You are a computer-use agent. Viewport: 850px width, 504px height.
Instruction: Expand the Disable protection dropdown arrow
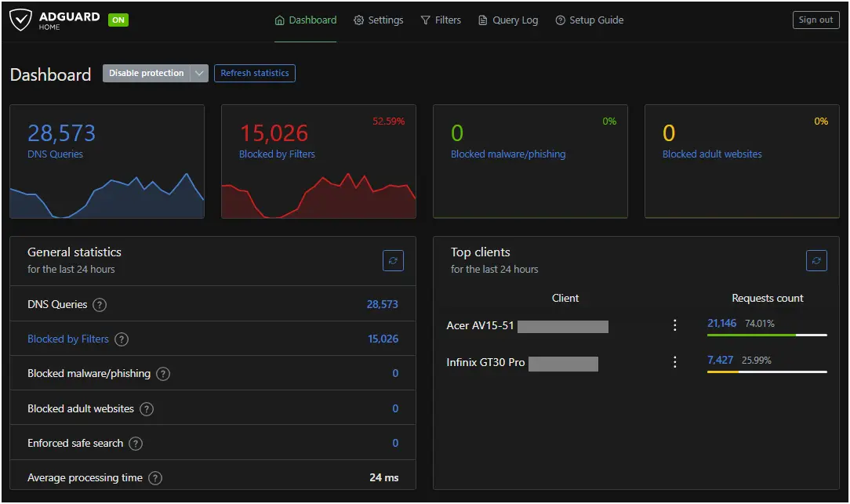(x=199, y=73)
